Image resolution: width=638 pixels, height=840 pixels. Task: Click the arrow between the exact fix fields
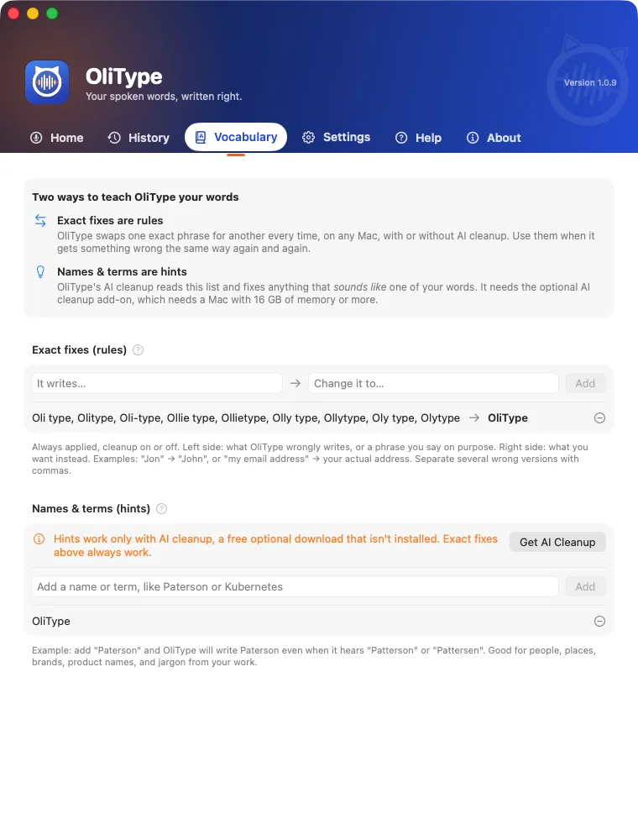click(x=295, y=383)
